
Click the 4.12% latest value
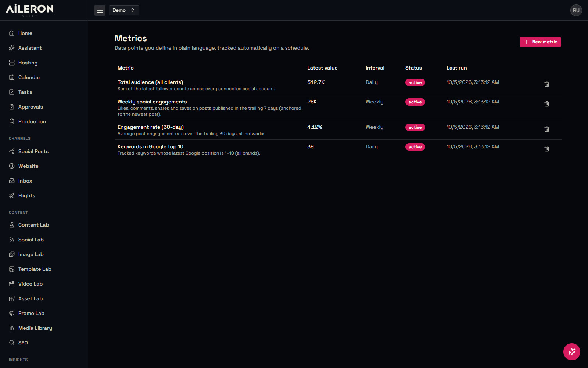click(315, 127)
